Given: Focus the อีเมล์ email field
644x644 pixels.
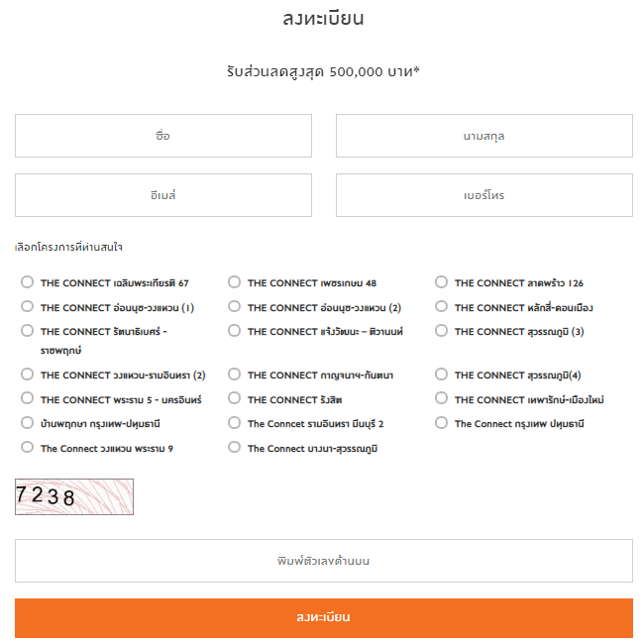Looking at the screenshot, I should point(163,195).
